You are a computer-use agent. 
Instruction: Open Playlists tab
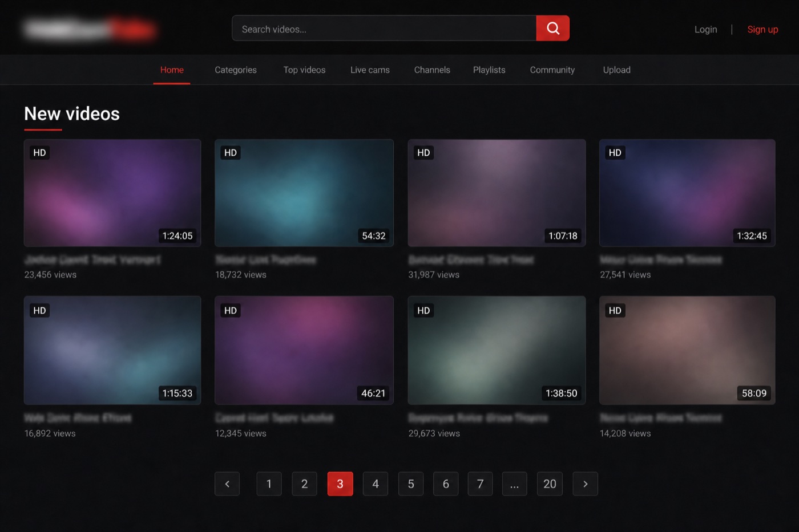pos(489,70)
